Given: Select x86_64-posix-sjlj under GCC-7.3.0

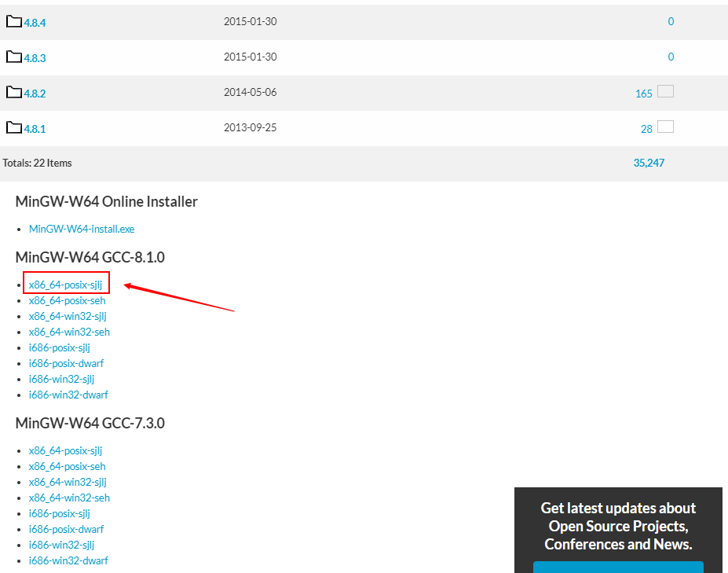Looking at the screenshot, I should (x=65, y=450).
